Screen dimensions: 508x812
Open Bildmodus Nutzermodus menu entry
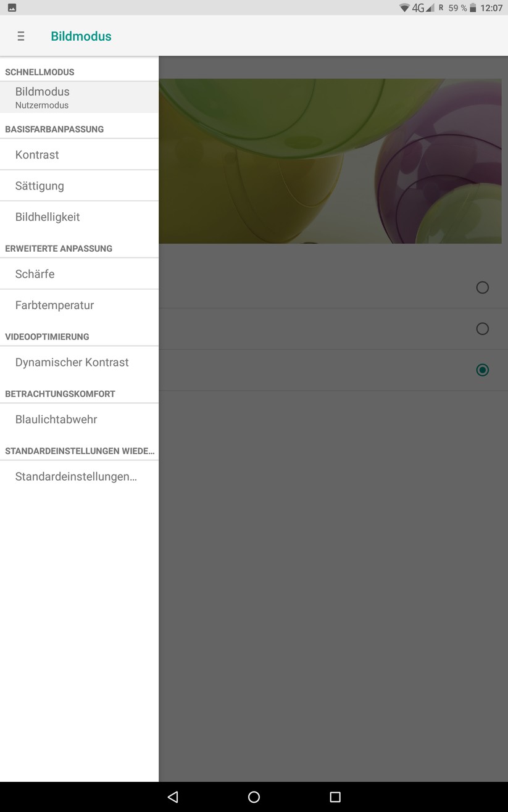coord(79,97)
